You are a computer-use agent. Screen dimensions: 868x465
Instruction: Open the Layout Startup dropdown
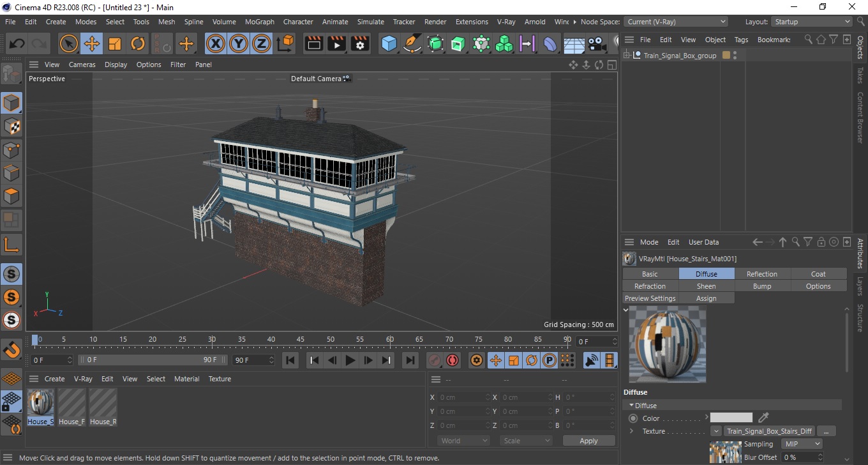[x=811, y=22]
